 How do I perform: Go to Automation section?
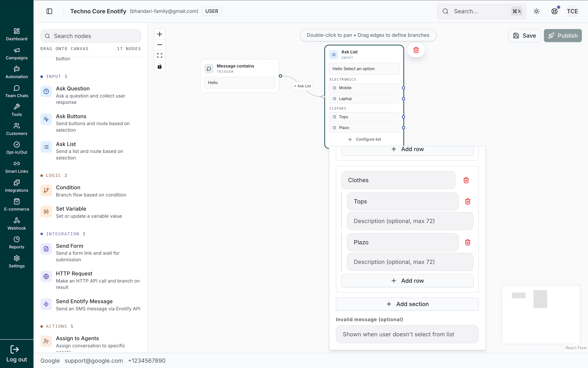[x=17, y=72]
